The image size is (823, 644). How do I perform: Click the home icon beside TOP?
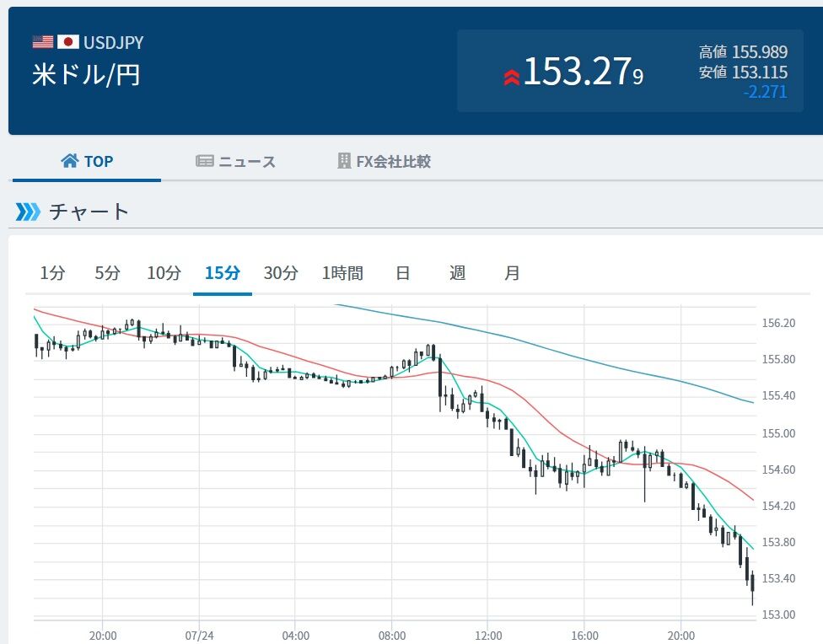point(69,161)
